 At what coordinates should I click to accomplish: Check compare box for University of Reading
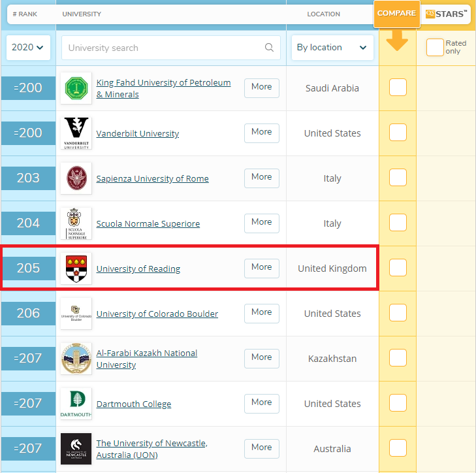pos(398,268)
